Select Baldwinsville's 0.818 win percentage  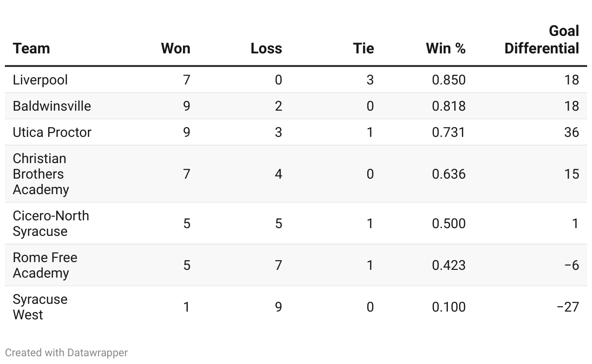coord(448,106)
